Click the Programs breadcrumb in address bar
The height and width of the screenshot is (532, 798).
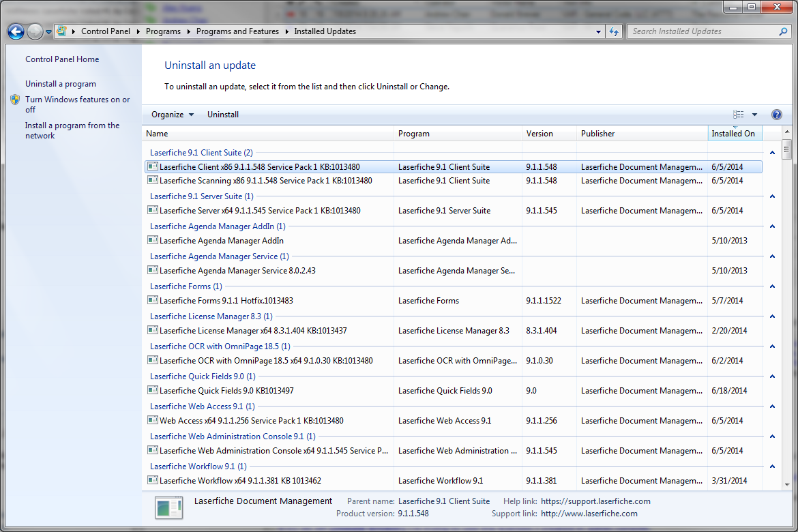[x=163, y=31]
